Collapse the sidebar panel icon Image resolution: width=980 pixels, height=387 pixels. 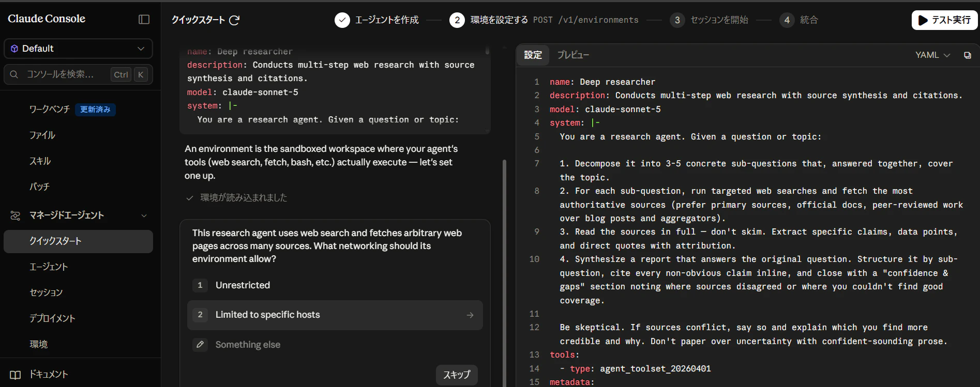tap(144, 19)
